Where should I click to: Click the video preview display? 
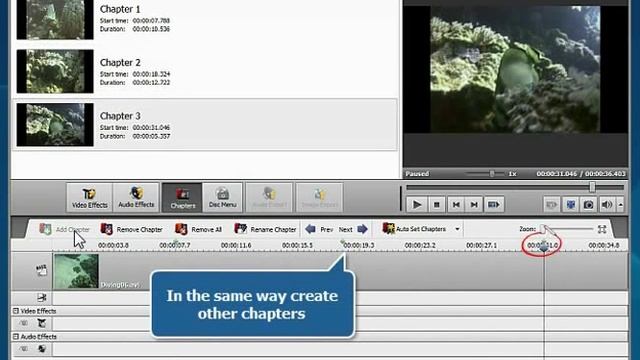(515, 69)
